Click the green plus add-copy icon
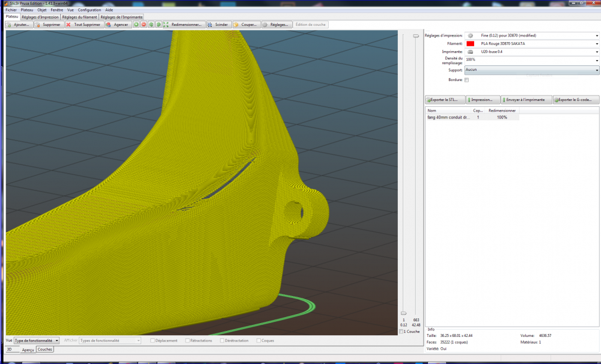The image size is (601, 364). pos(136,25)
